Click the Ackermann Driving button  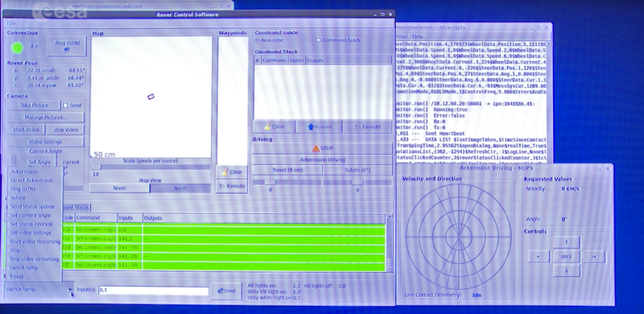pyautogui.click(x=323, y=159)
